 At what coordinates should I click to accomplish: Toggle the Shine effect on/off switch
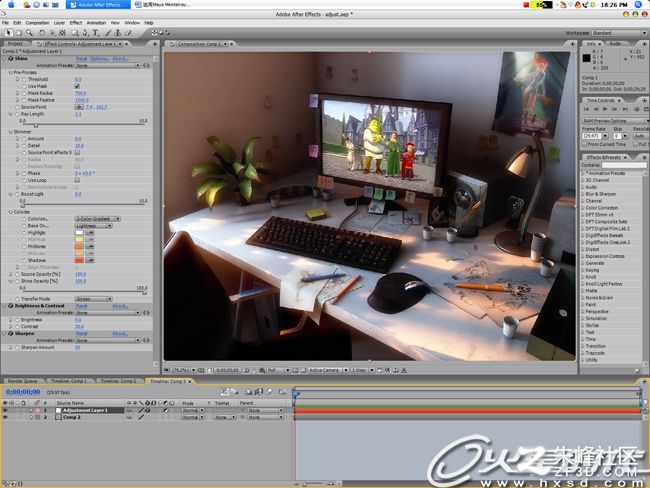(x=11, y=59)
